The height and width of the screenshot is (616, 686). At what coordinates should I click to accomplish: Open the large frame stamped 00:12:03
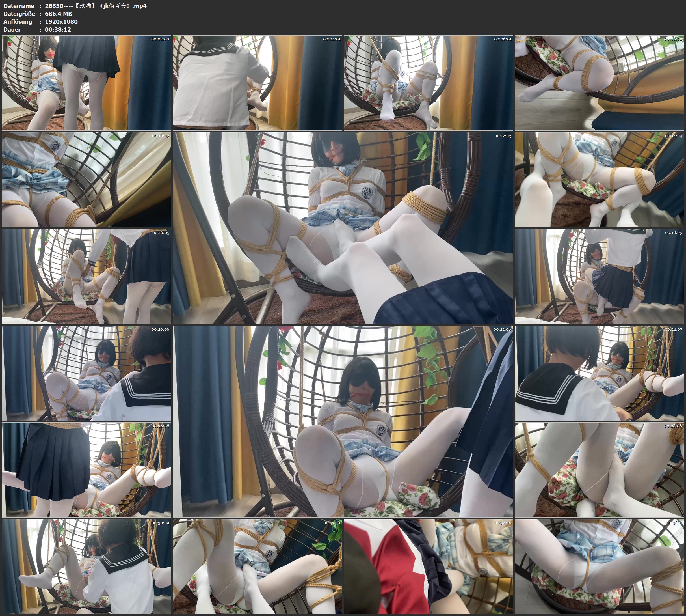(x=343, y=228)
